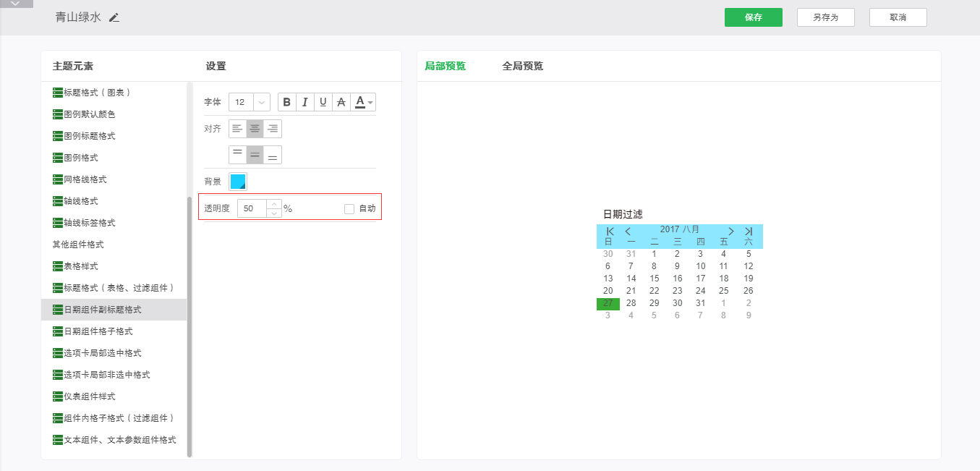Select left text alignment
This screenshot has width=980, height=471.
(x=237, y=129)
